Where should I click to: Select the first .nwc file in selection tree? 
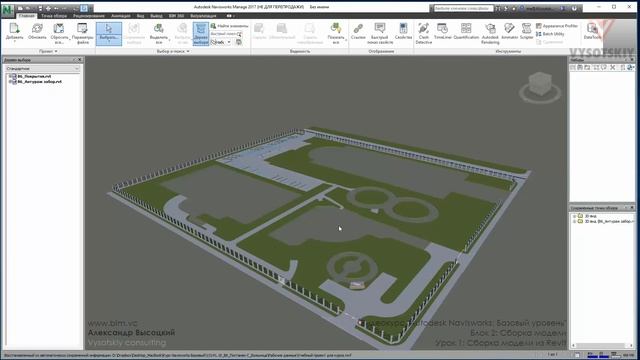34,76
